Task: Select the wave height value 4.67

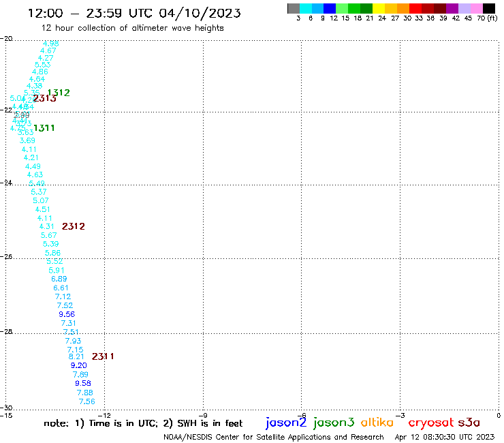Action: [48, 50]
